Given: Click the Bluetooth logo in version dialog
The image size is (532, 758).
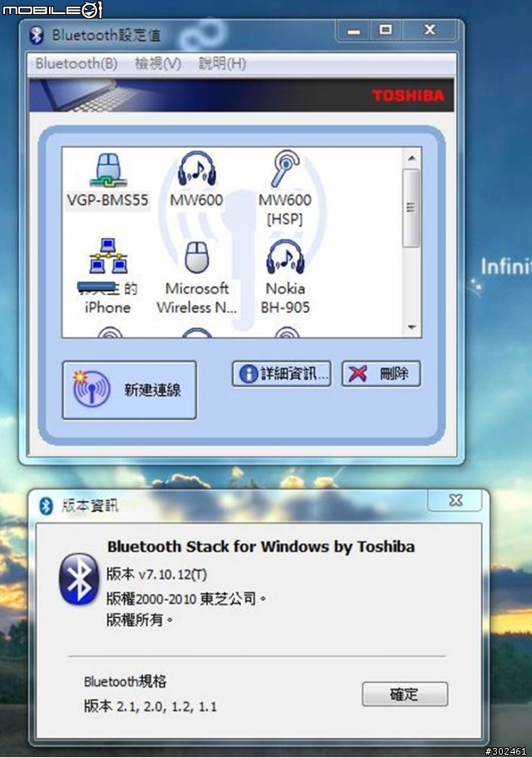Looking at the screenshot, I should 78,579.
